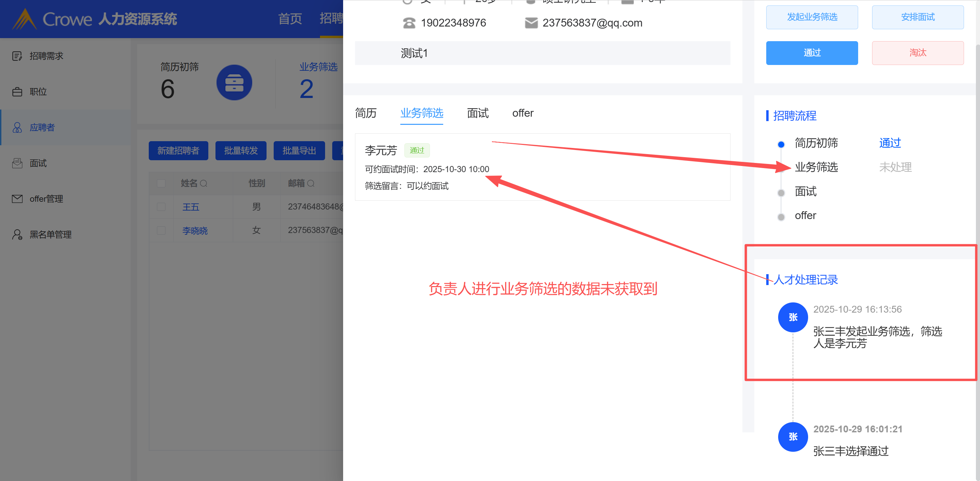
Task: Check the checkbox for 王五 row
Action: click(161, 207)
